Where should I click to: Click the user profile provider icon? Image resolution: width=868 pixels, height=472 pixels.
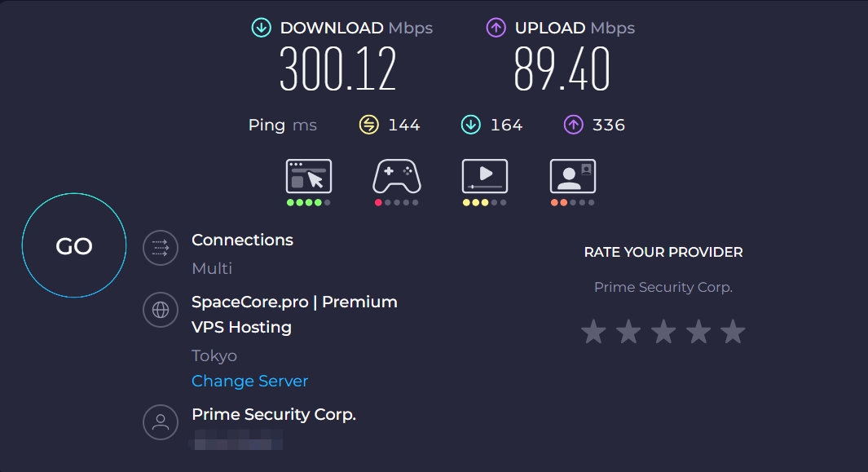161,422
